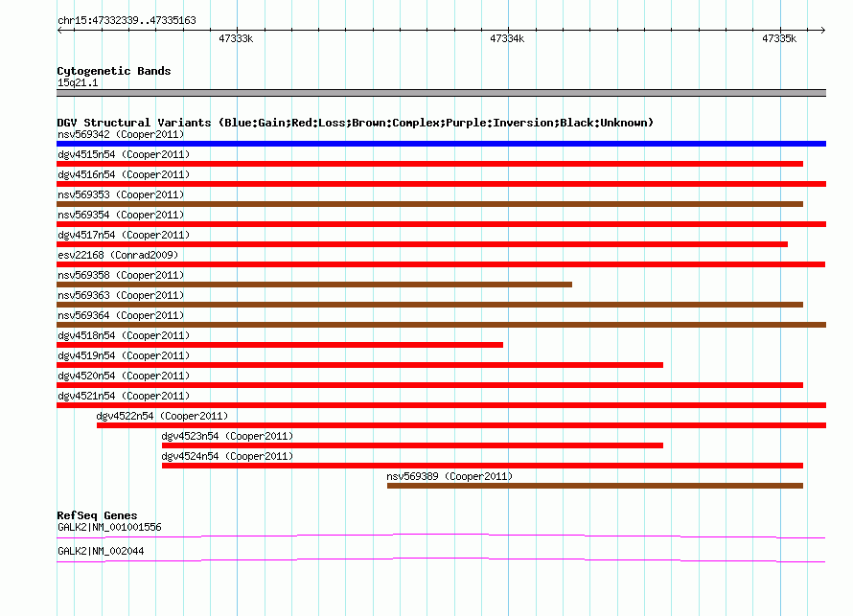Image resolution: width=853 pixels, height=616 pixels.
Task: Select the brown bar under nsv569389
Action: (x=595, y=486)
